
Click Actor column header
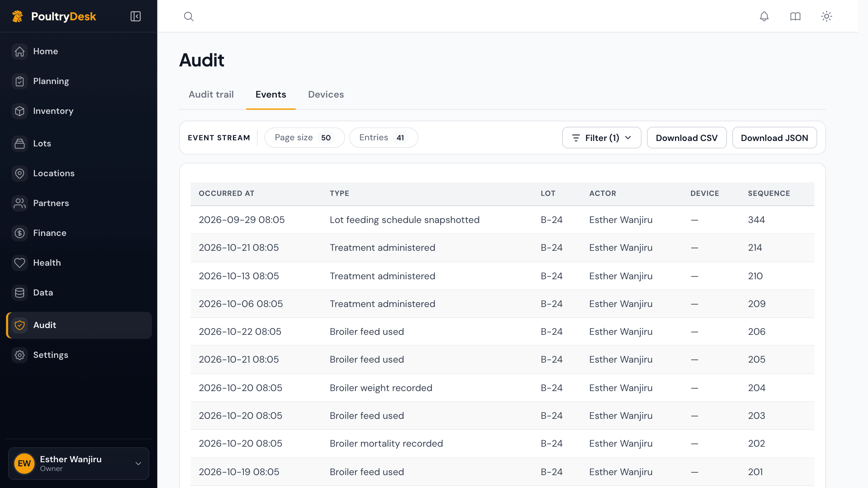point(603,194)
